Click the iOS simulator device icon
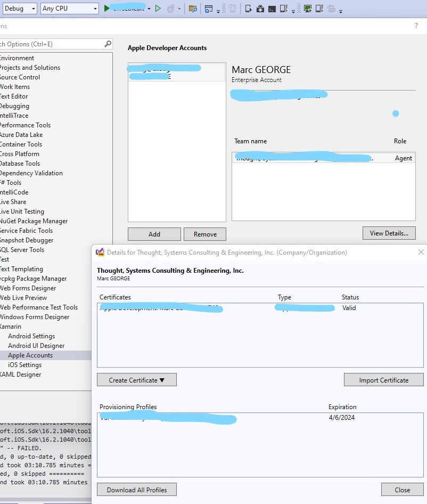427x504 pixels. pyautogui.click(x=319, y=9)
